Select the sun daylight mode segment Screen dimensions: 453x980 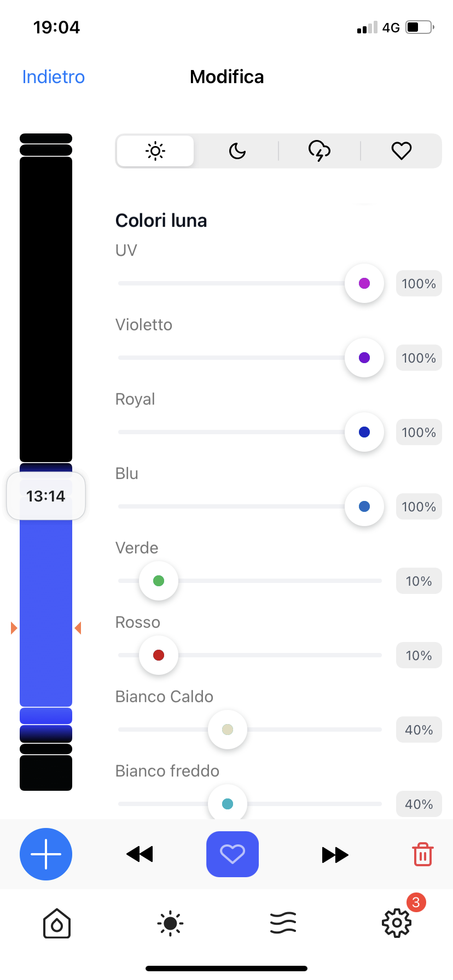155,151
